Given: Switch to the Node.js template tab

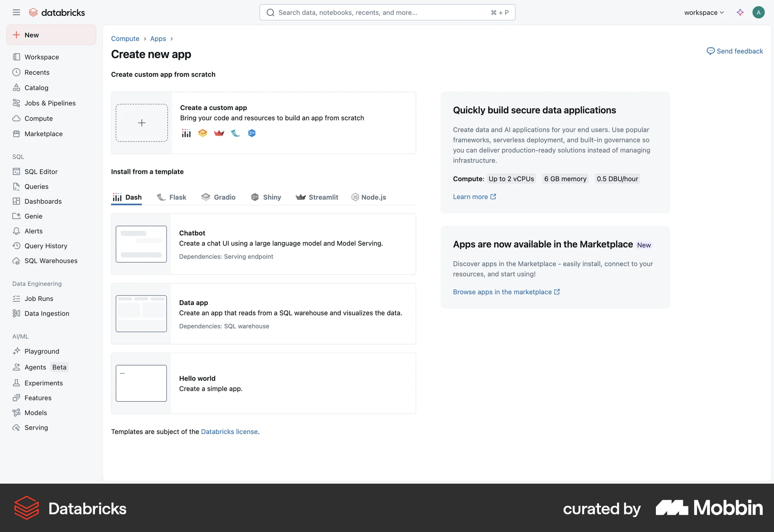Looking at the screenshot, I should tap(368, 197).
